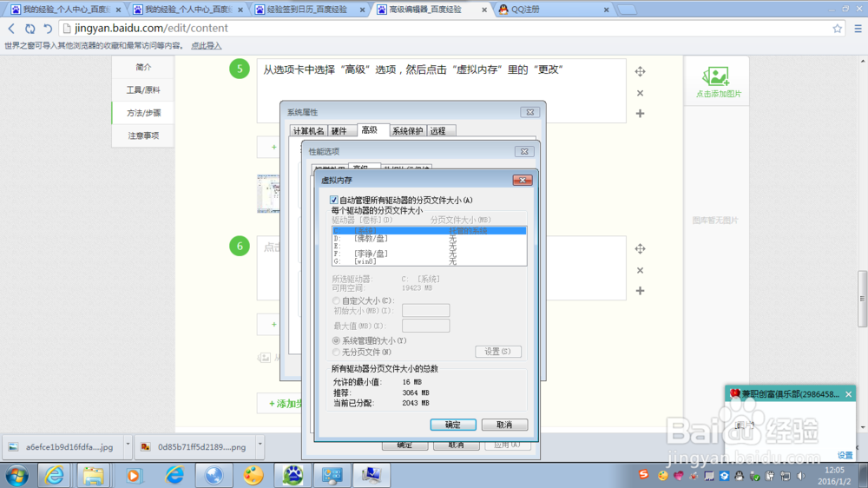868x488 pixels.
Task: Click the page vertical scrollbar thumb
Action: tap(862, 299)
